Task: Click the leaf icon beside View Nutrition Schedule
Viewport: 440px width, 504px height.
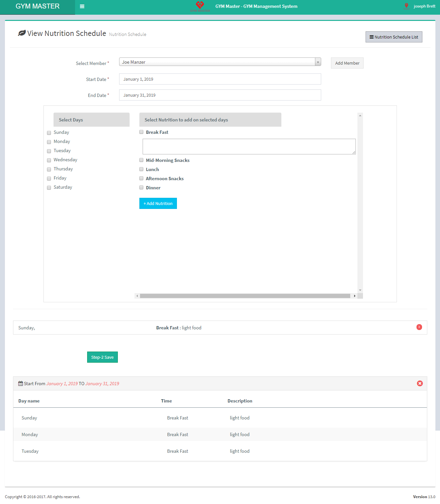Action: point(22,33)
